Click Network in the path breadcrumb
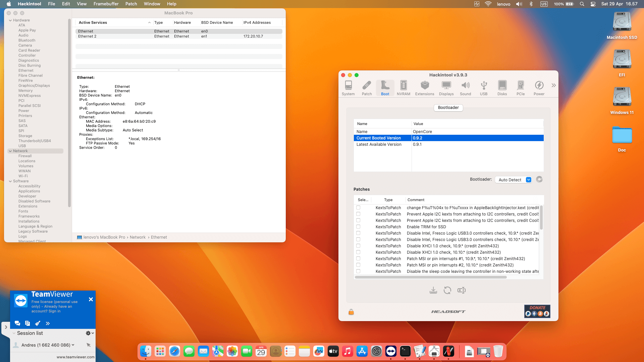 tap(138, 237)
